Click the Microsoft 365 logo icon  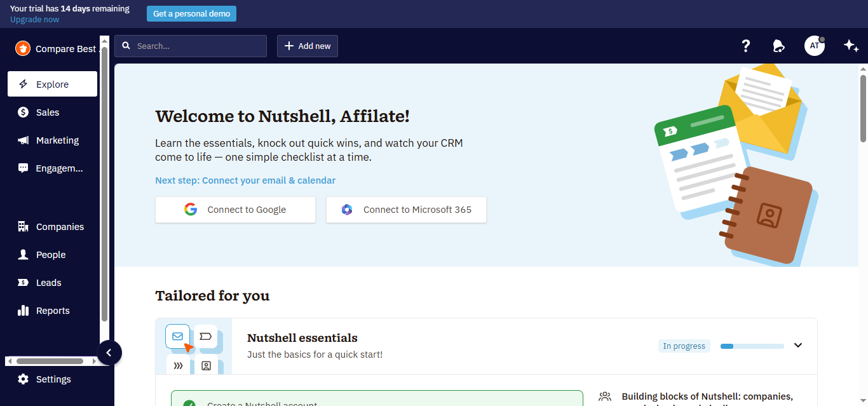click(347, 210)
